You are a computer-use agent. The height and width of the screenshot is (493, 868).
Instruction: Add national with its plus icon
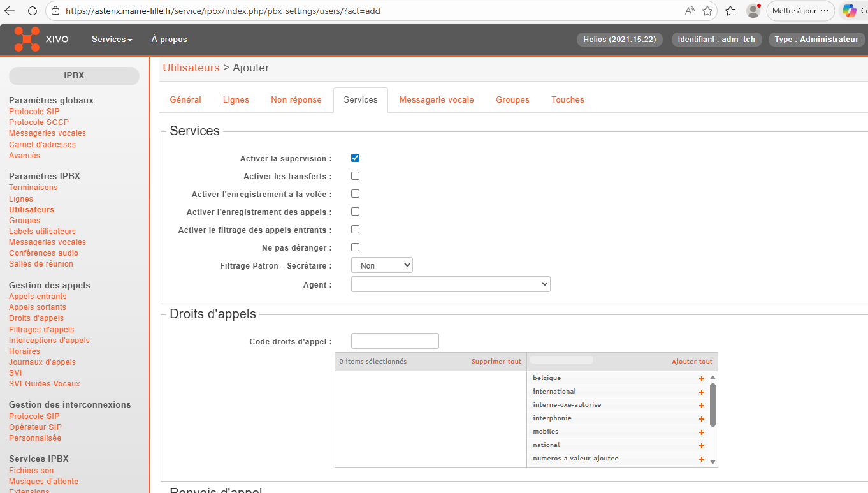[x=702, y=446]
